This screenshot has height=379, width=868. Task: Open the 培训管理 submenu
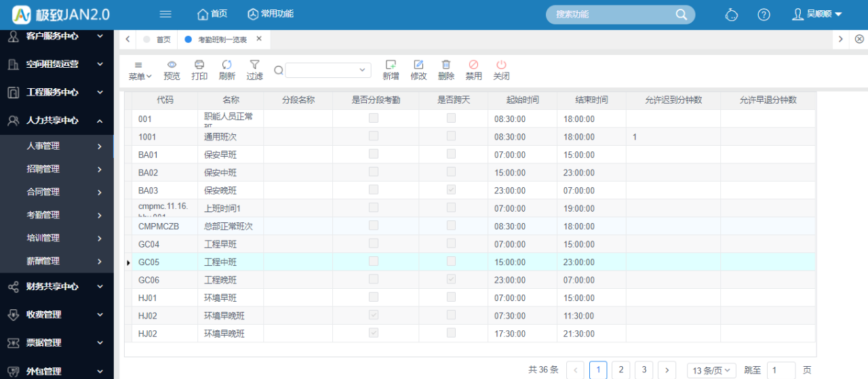[x=57, y=238]
